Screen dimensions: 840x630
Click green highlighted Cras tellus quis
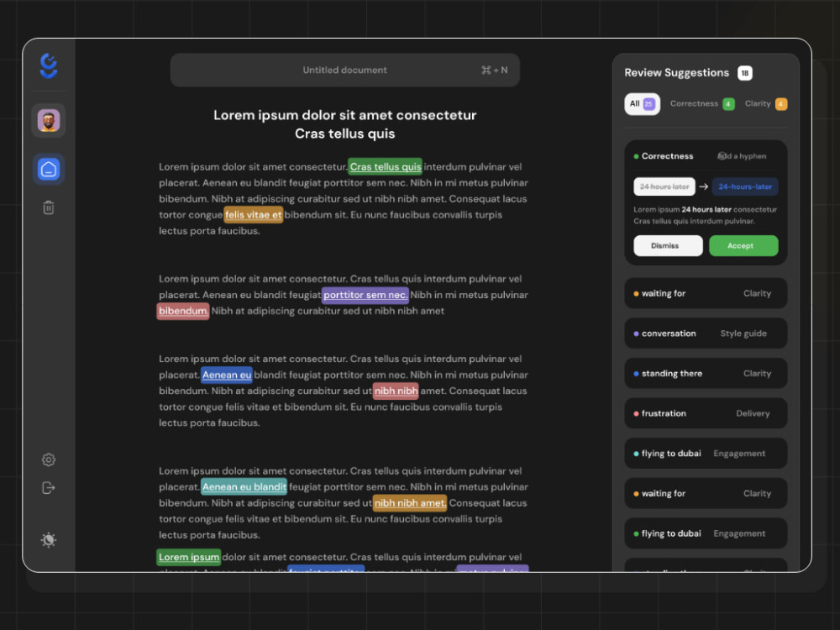click(x=386, y=167)
